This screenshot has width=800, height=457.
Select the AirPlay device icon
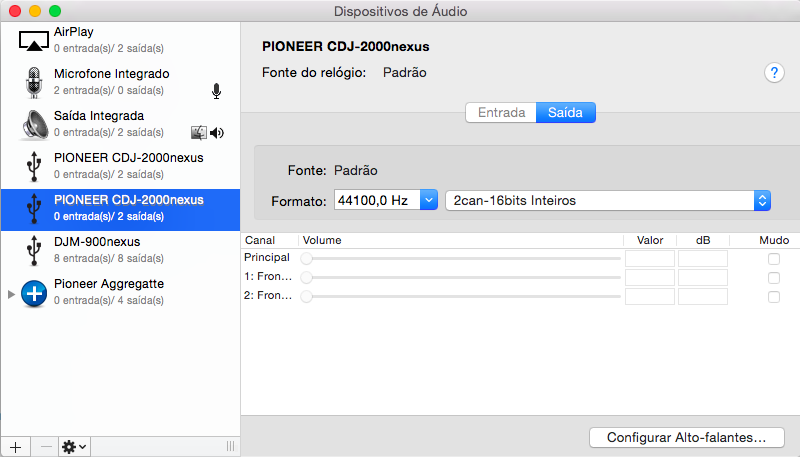pyautogui.click(x=34, y=40)
